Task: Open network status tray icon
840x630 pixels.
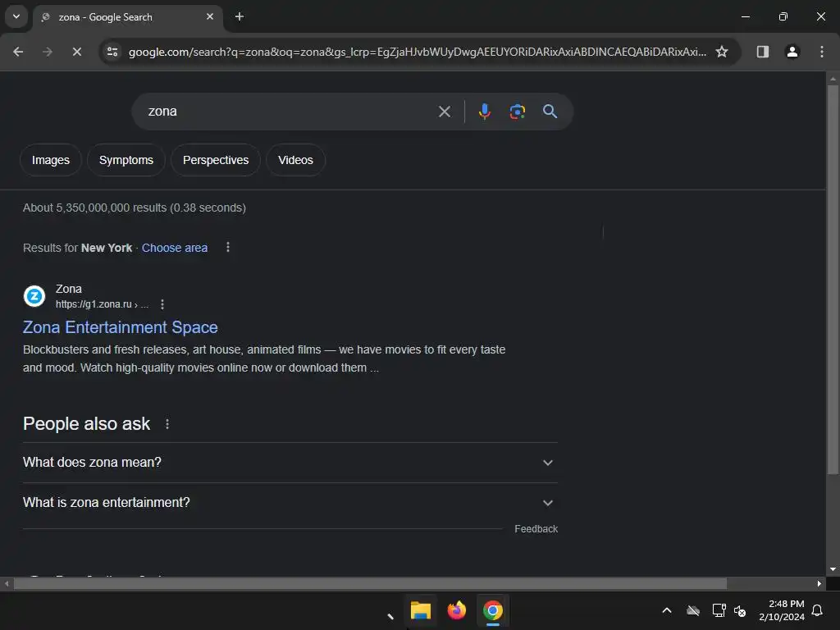Action: 719,610
